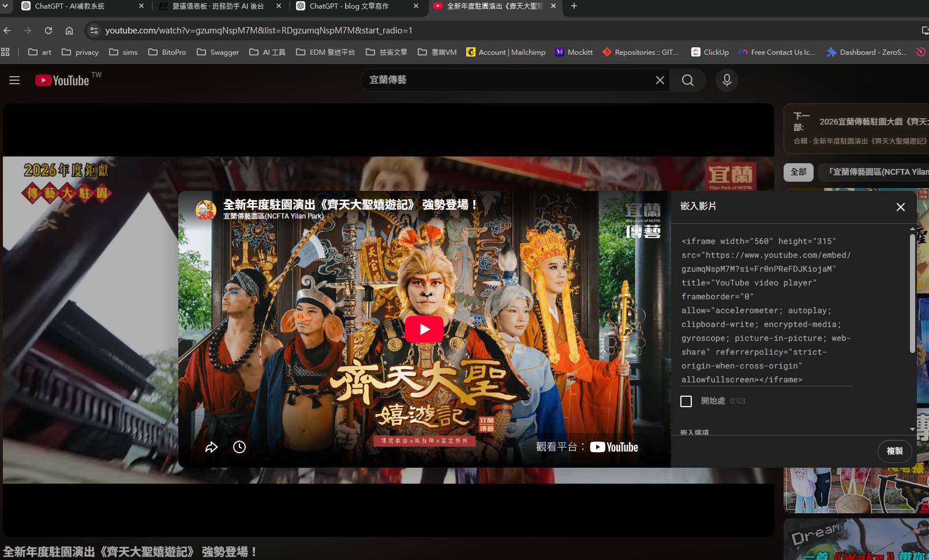Viewport: 929px width, 560px height.
Task: Switch to 班務助手 AI 後台 tab
Action: click(x=218, y=6)
